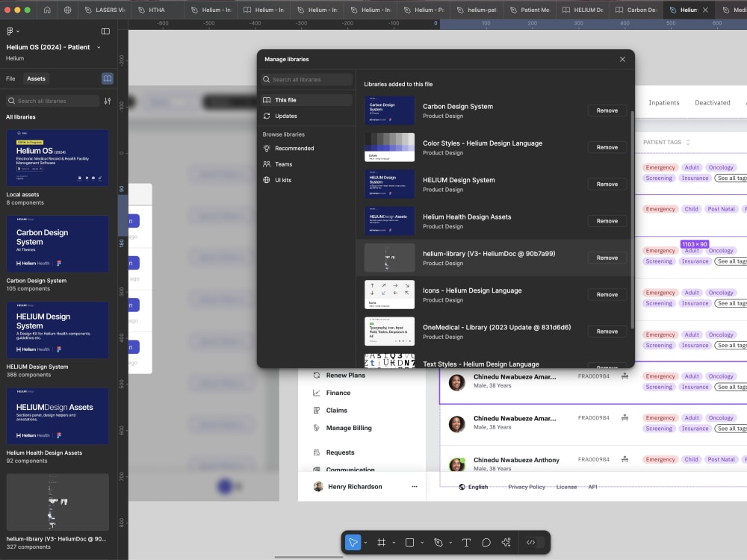This screenshot has height=560, width=747.
Task: Open the libraries book icon in Assets panel
Action: (x=107, y=78)
